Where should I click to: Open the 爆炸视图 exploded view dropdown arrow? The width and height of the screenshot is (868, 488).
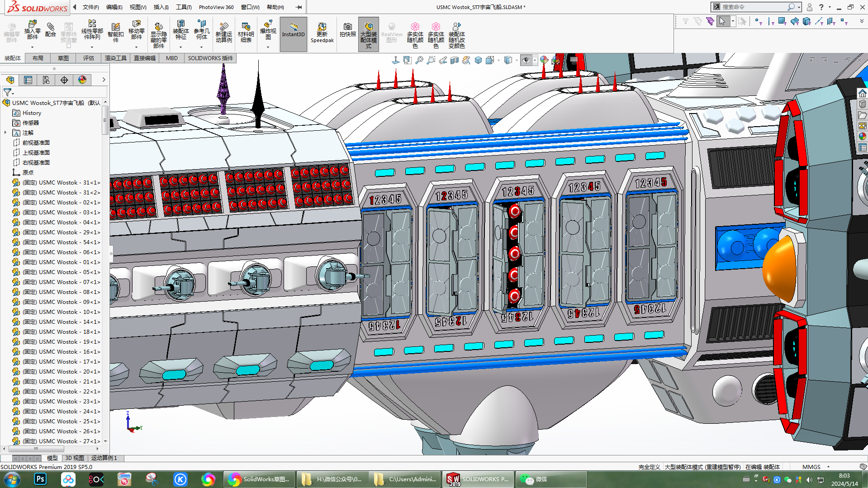click(268, 47)
